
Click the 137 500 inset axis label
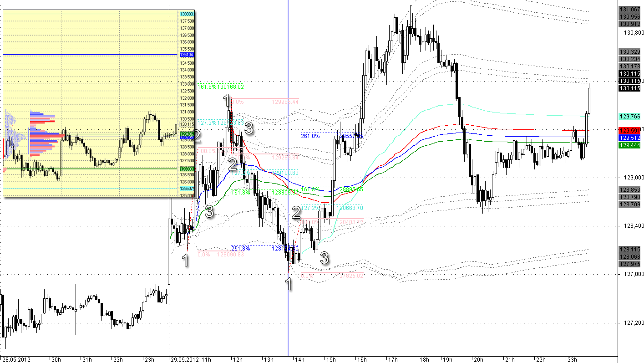[x=187, y=21]
